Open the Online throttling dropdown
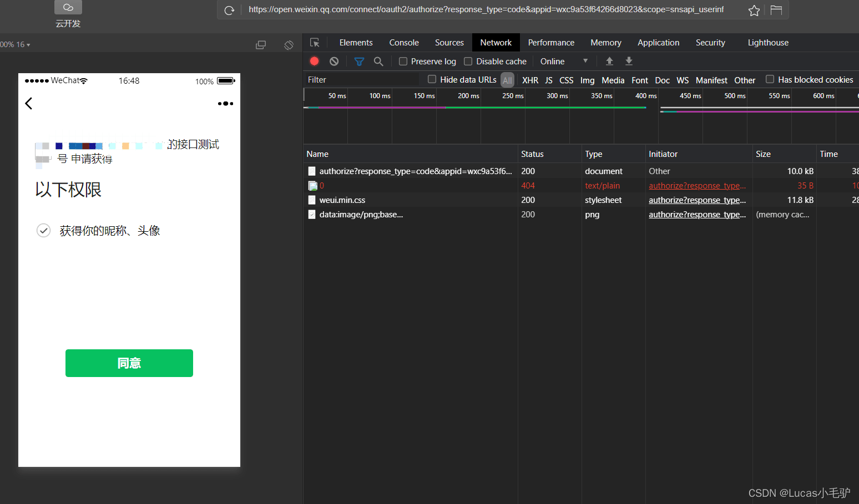This screenshot has width=859, height=504. pos(563,61)
